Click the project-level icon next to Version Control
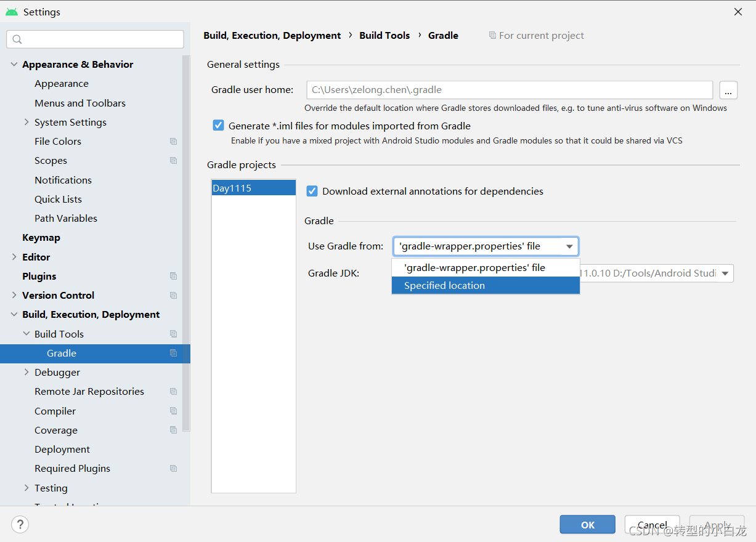This screenshot has height=542, width=756. tap(173, 295)
